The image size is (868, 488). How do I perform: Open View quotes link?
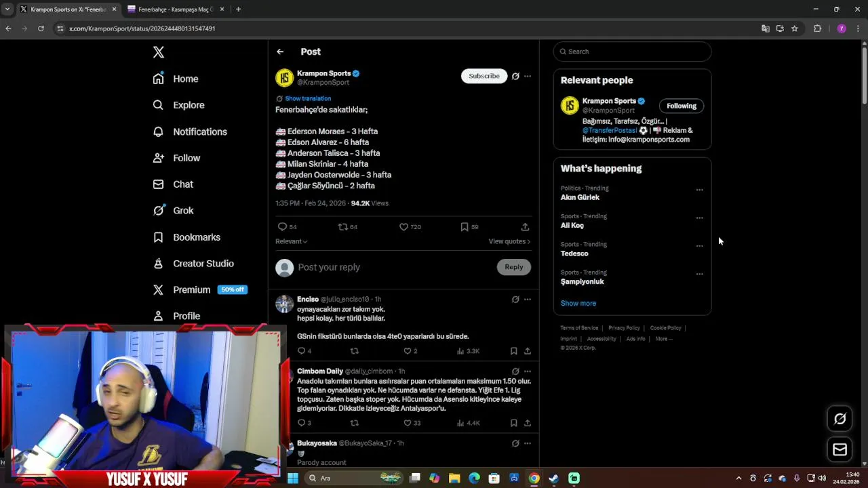(x=509, y=241)
